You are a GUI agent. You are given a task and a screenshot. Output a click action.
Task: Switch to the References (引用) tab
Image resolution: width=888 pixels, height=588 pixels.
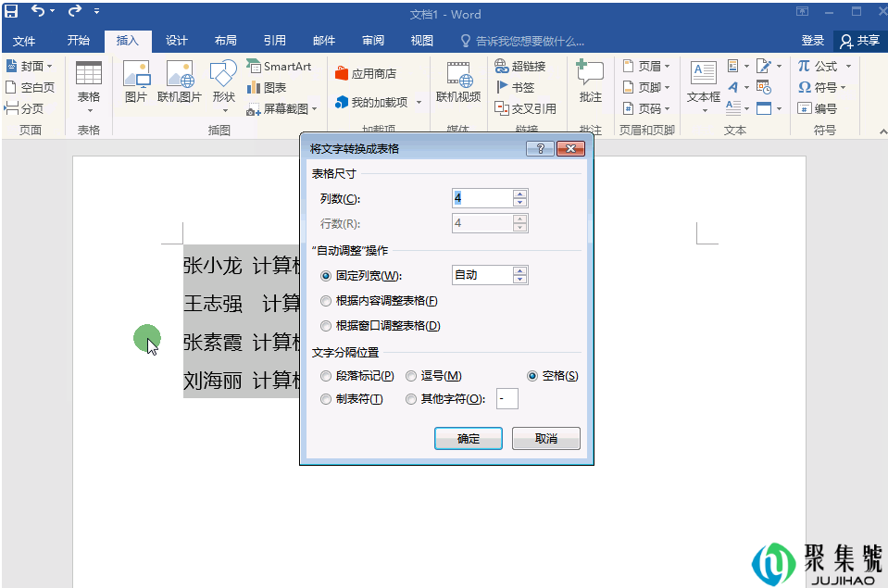(x=275, y=41)
